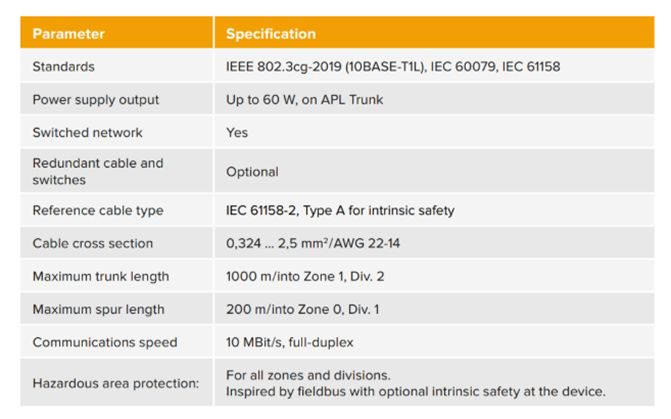Select the Reference cable type label
This screenshot has width=671, height=419.
[97, 211]
